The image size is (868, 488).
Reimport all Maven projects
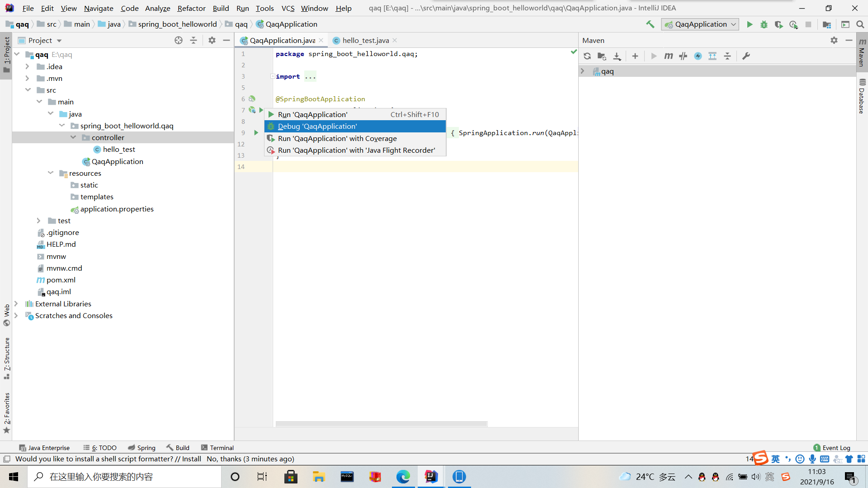coord(587,56)
